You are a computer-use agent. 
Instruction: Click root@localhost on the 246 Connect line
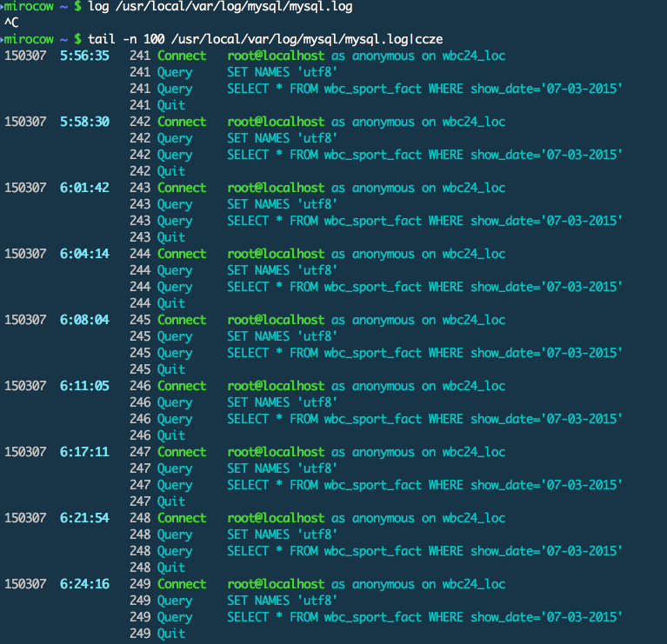point(276,386)
